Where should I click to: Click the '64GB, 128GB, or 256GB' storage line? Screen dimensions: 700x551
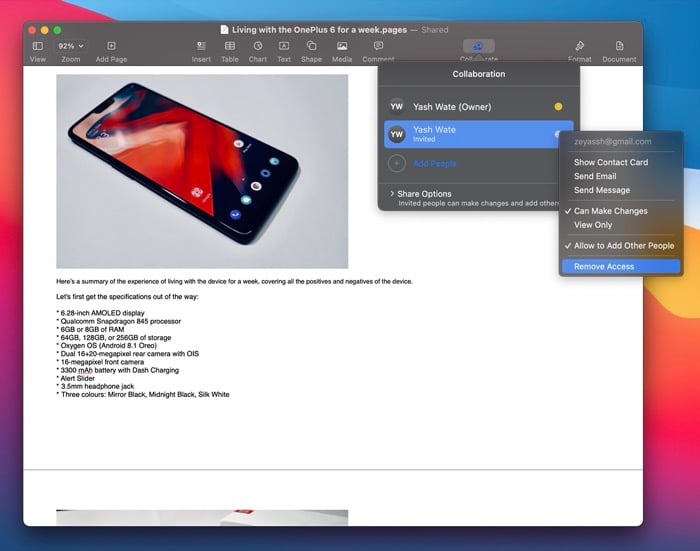[x=114, y=338]
